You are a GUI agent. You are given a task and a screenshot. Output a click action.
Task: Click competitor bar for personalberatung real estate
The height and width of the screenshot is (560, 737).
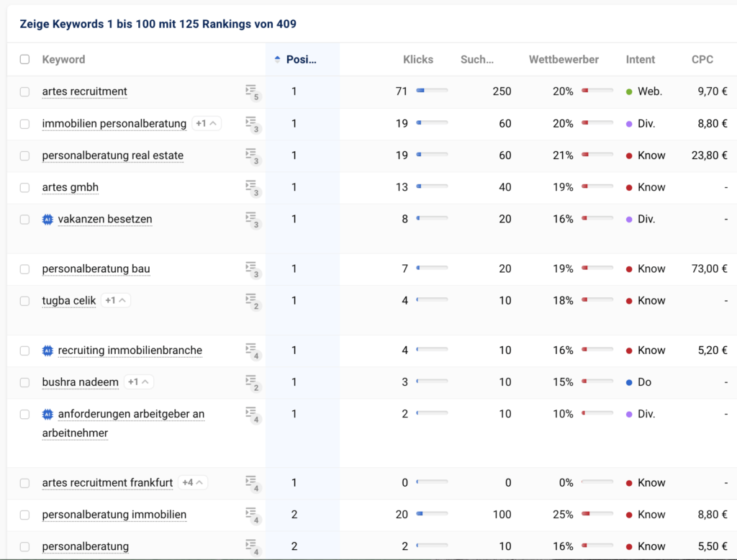tap(597, 154)
